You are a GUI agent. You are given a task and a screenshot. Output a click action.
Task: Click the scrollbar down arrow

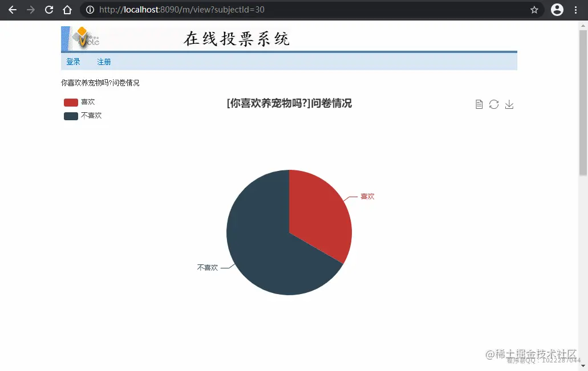pyautogui.click(x=583, y=366)
